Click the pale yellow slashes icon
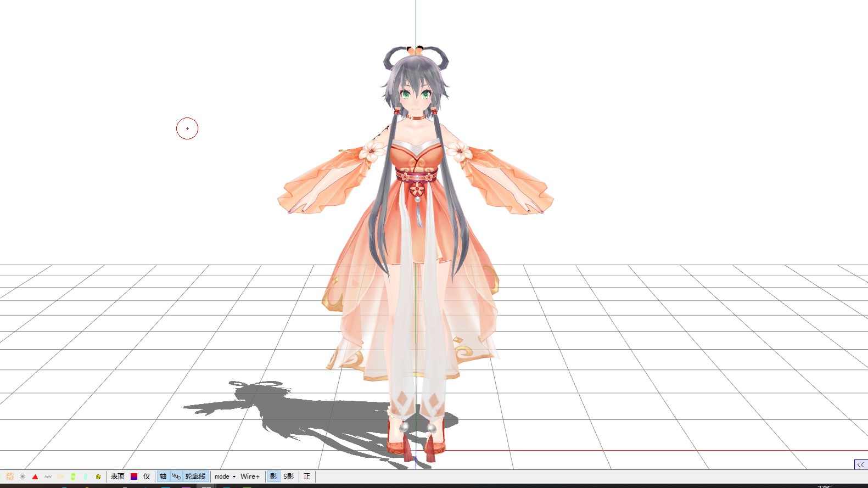 [60, 476]
